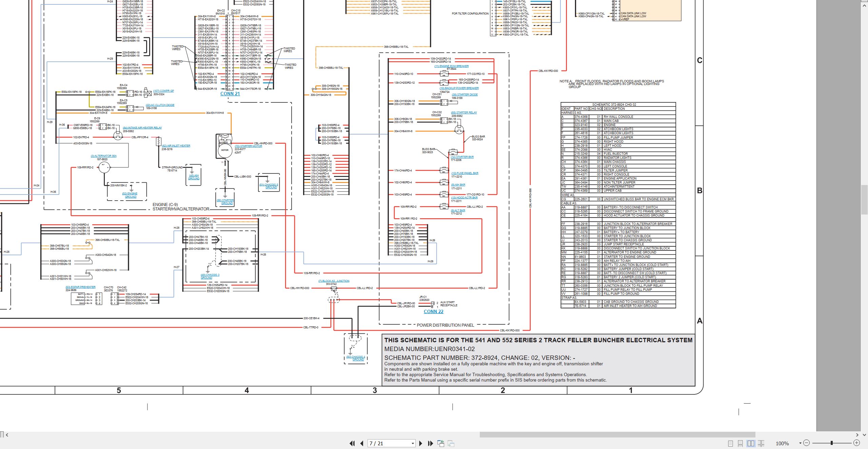Click the JUMP START RECEPTACLE table row

618,244
